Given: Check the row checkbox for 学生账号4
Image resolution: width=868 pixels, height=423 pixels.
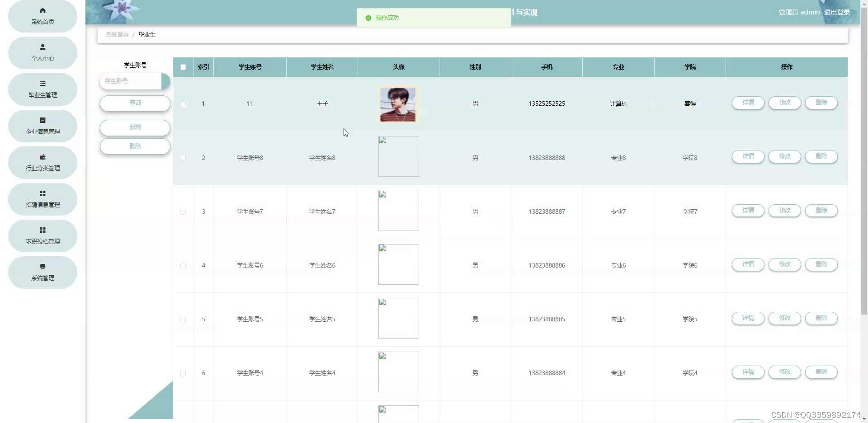Looking at the screenshot, I should point(183,373).
